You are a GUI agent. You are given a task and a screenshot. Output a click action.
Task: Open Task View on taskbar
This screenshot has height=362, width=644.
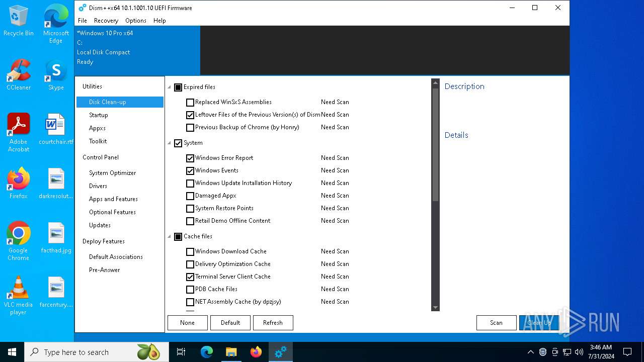[x=181, y=352]
